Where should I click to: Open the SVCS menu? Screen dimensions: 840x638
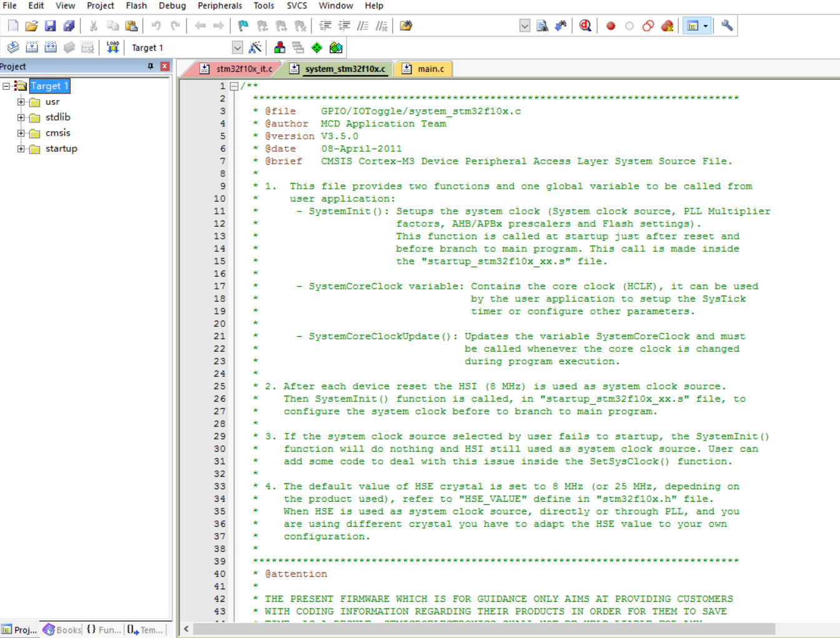[x=297, y=6]
